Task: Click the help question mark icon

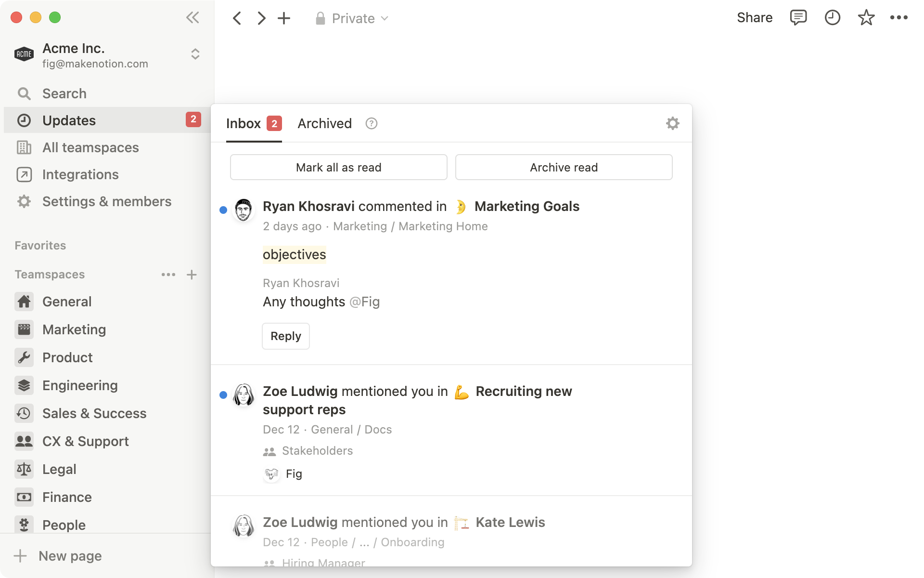Action: click(371, 124)
